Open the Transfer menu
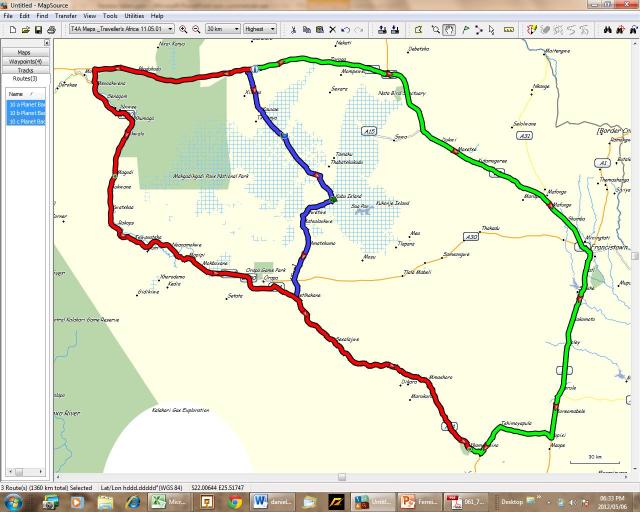Image resolution: width=640 pixels, height=512 pixels. tap(65, 16)
